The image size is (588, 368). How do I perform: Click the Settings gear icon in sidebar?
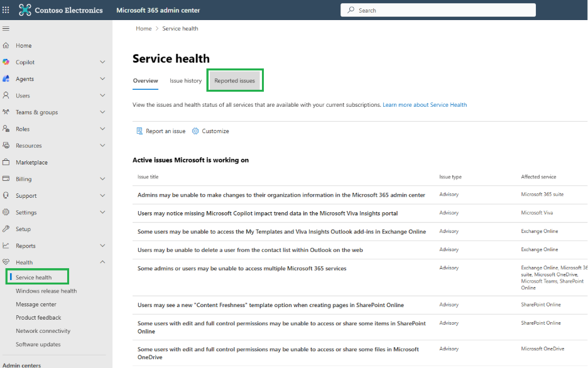6,212
